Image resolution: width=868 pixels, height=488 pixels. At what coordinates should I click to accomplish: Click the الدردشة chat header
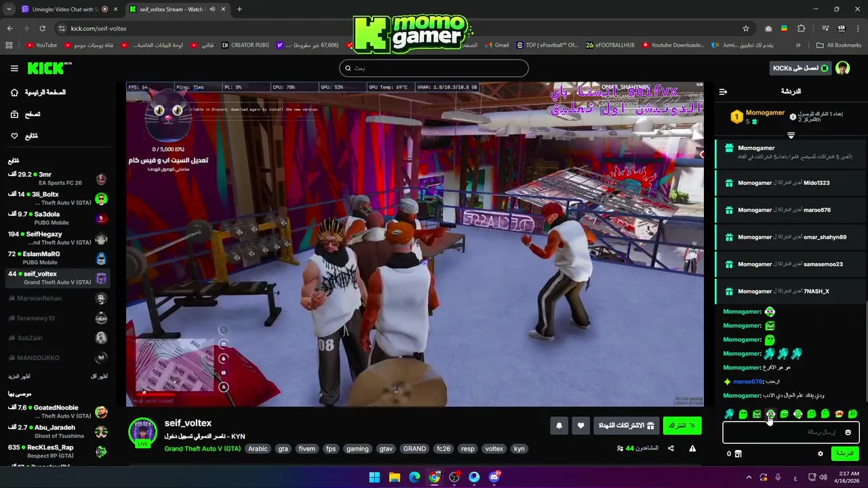click(791, 91)
